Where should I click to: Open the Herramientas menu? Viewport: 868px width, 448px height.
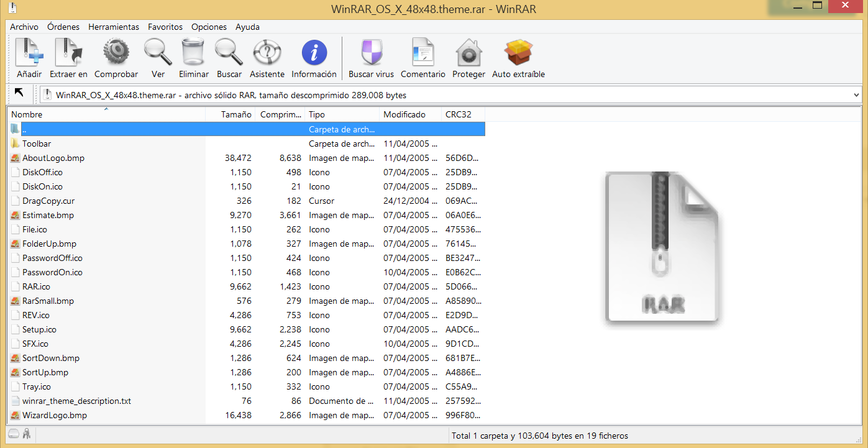(x=114, y=27)
